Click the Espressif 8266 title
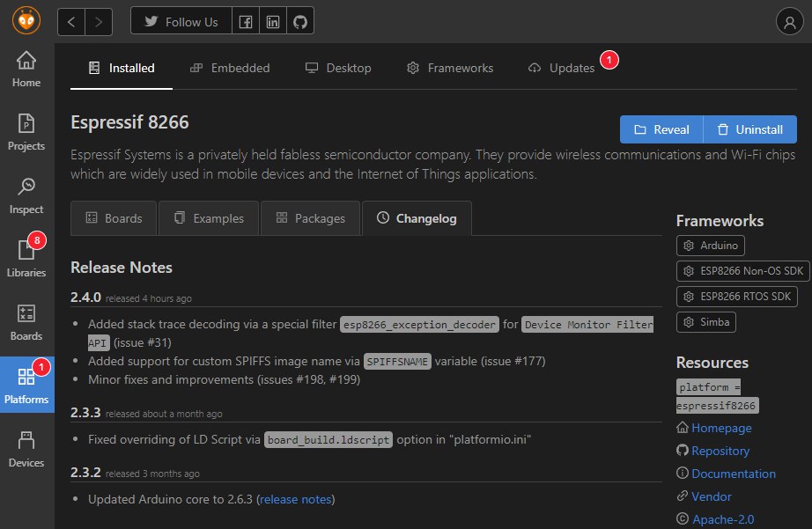Viewport: 812px width, 529px height. [x=130, y=122]
